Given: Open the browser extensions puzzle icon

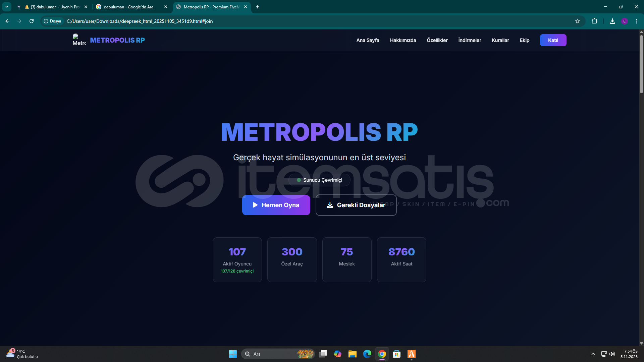Looking at the screenshot, I should click(594, 21).
